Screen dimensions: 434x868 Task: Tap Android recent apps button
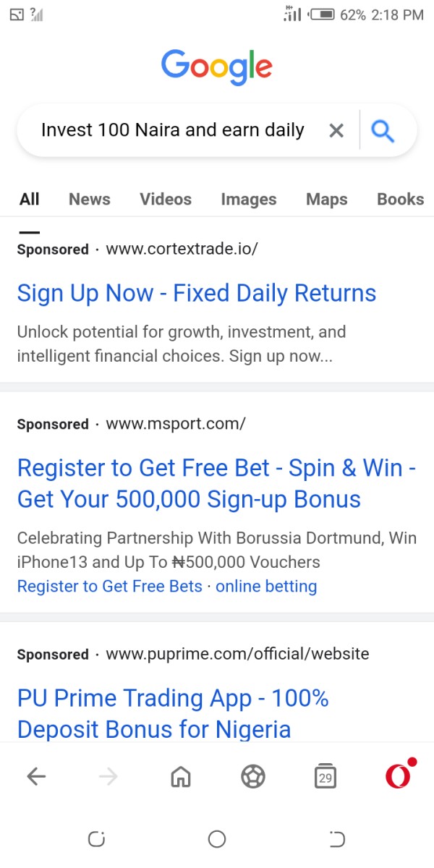pos(96,839)
